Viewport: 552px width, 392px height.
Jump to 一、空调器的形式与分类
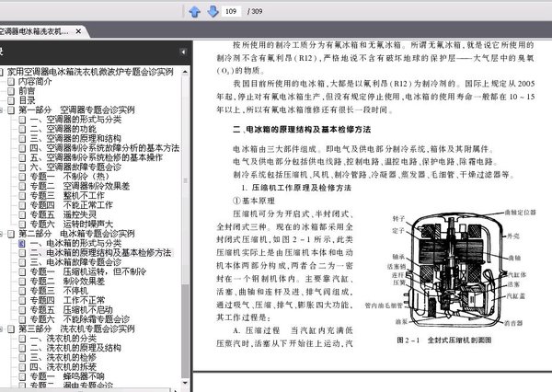tap(75, 120)
